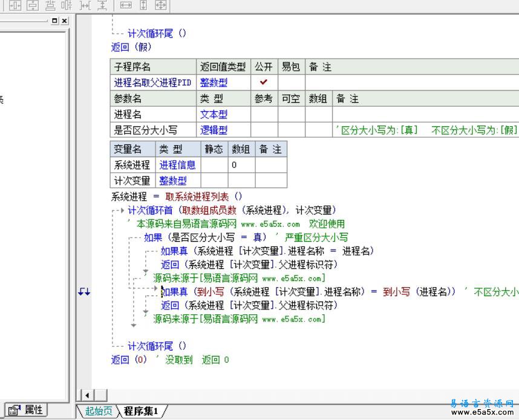
Task: Click the horizontal scrollbar left arrow
Action: (86, 395)
